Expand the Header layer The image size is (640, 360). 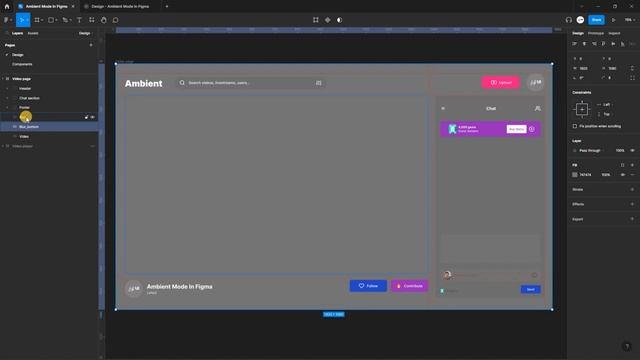point(7,89)
